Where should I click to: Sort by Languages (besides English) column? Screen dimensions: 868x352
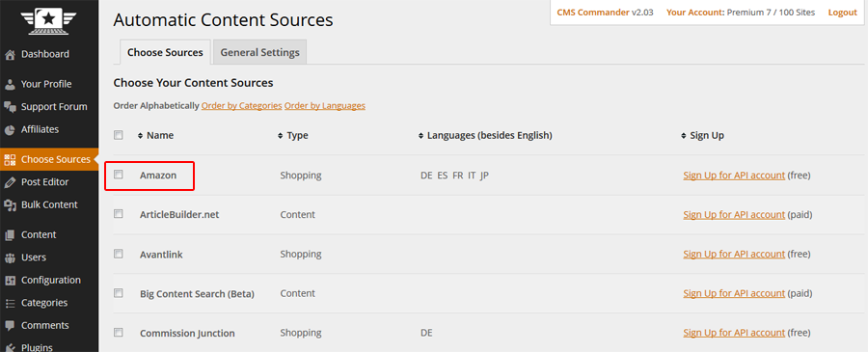coord(485,136)
